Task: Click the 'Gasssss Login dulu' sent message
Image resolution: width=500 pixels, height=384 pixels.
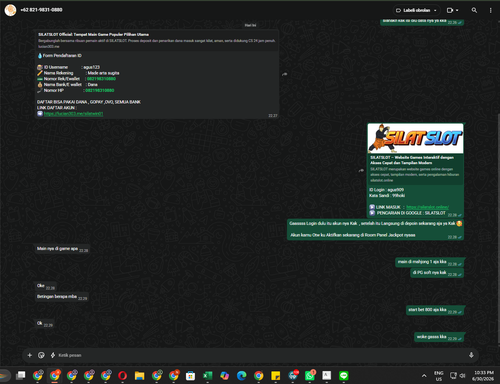Action: (375, 229)
